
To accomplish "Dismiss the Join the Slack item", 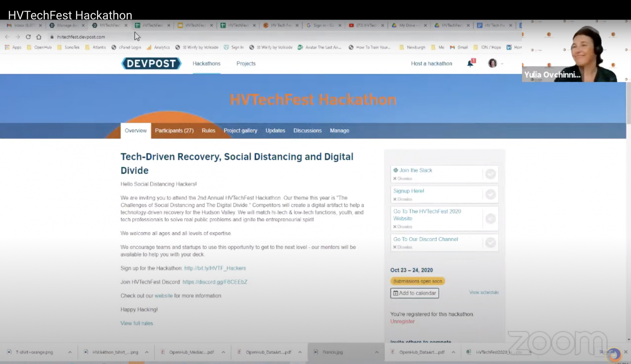I will pyautogui.click(x=403, y=179).
